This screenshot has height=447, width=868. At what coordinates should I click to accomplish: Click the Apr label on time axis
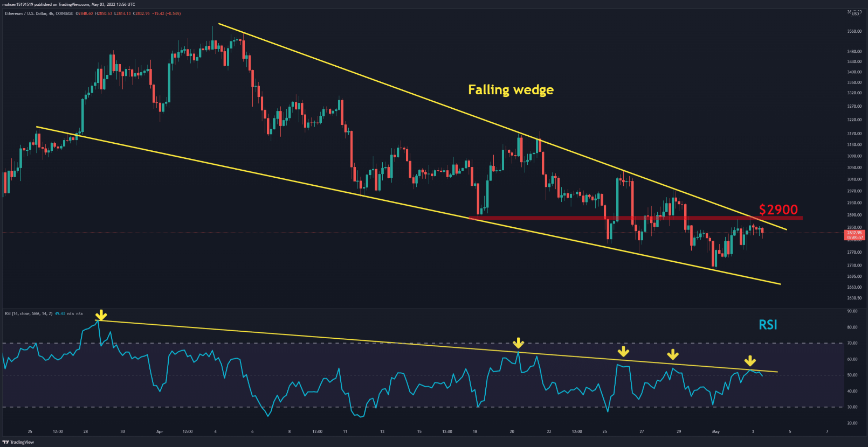click(x=159, y=431)
